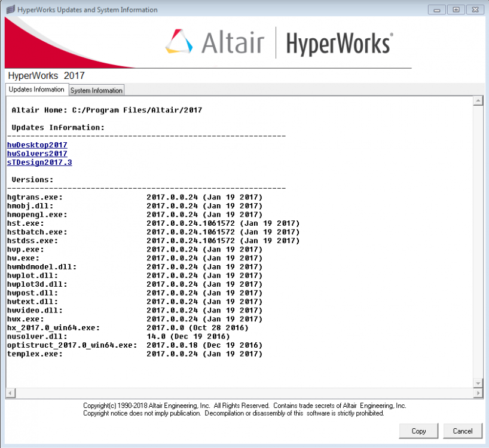Viewport: 489px width, 448px height.
Task: Click the Altair Home path line
Action: pyautogui.click(x=107, y=110)
